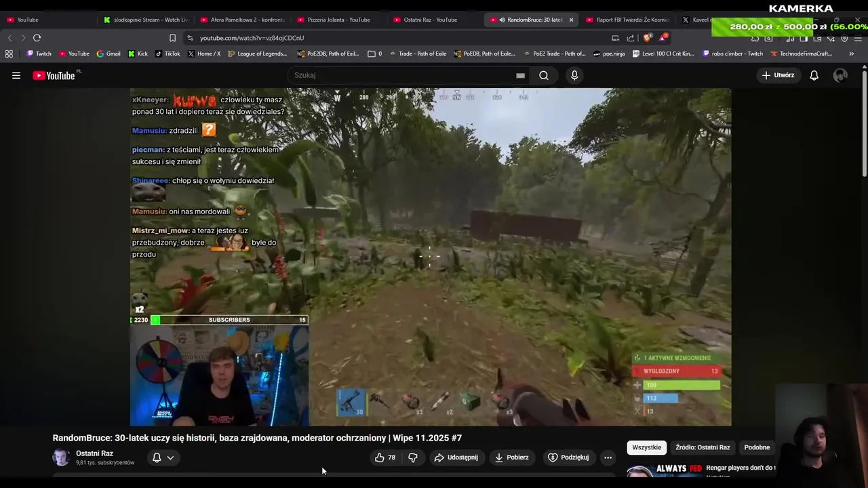
Task: Click the Podziękuj thanks button
Action: pos(568,457)
